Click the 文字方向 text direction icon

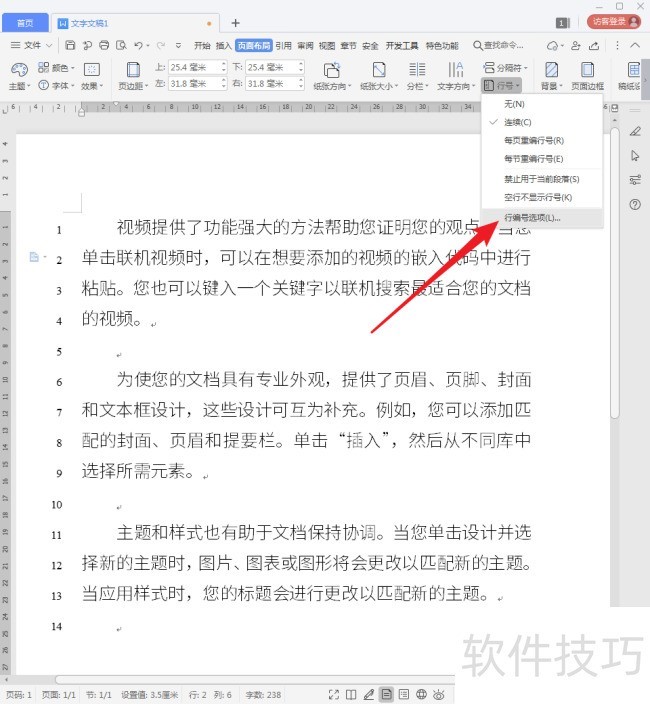[456, 70]
